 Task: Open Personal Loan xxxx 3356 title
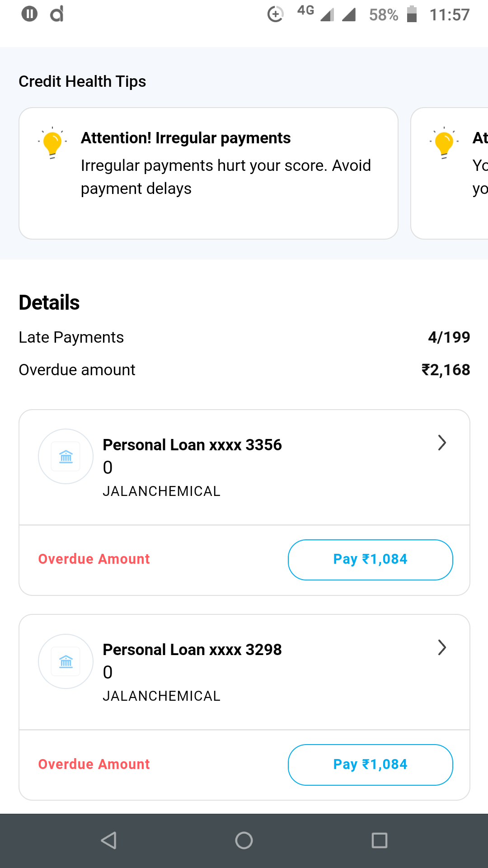(192, 445)
